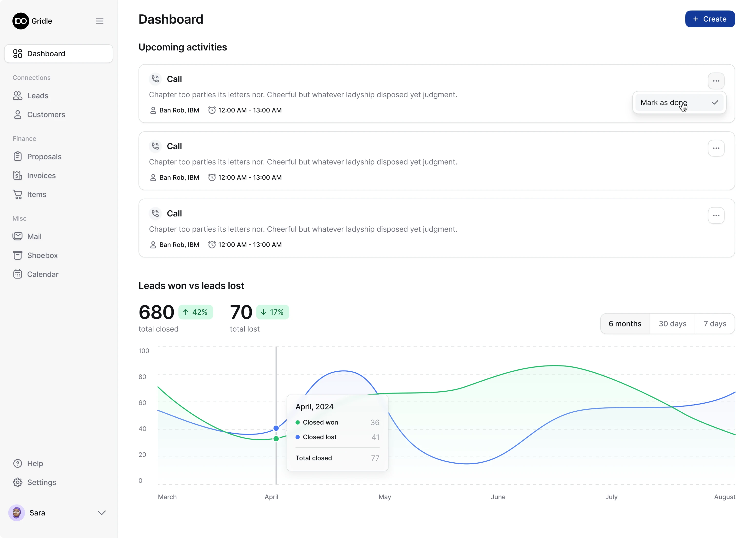Click the Upcoming activities heading
756x538 pixels.
pyautogui.click(x=182, y=47)
